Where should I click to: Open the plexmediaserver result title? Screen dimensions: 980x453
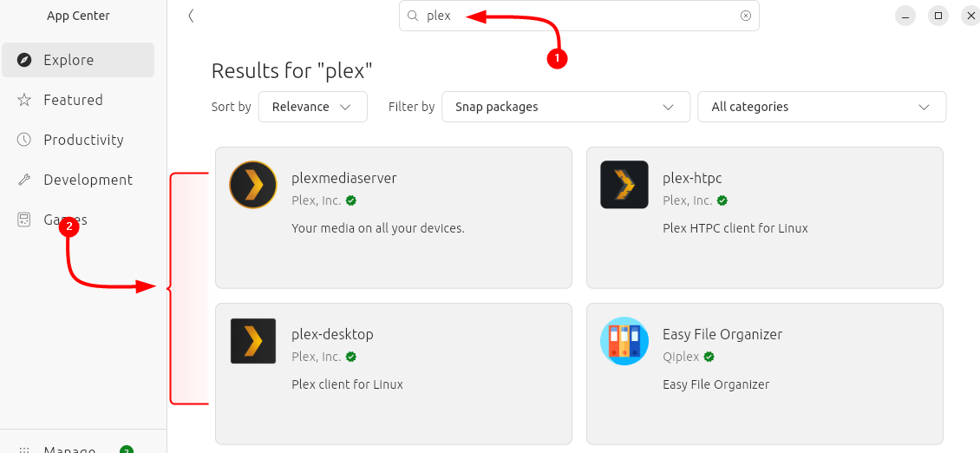click(x=344, y=178)
